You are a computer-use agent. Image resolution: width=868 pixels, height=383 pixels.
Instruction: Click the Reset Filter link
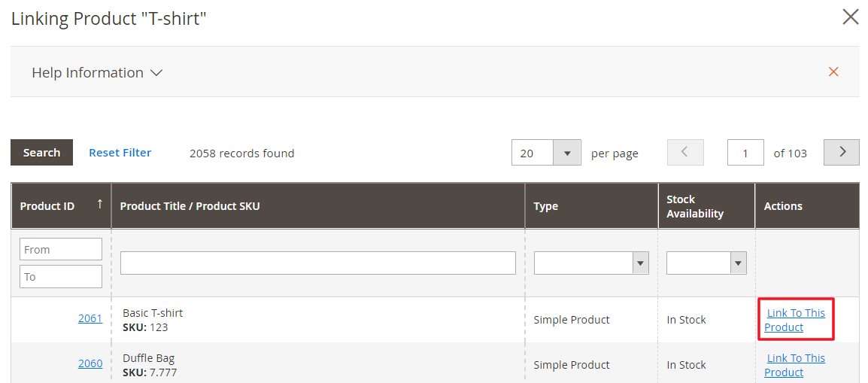pyautogui.click(x=120, y=153)
